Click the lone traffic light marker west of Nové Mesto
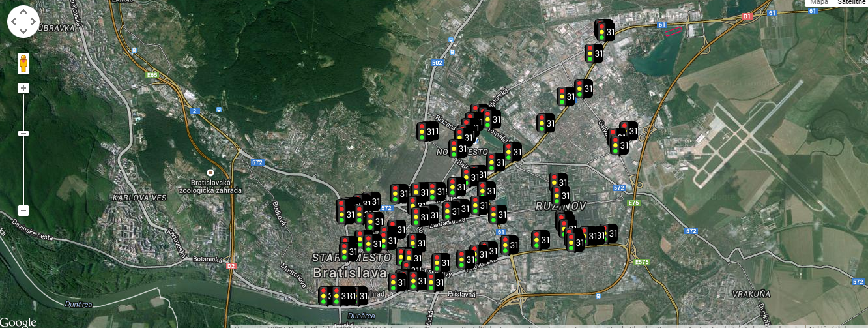 (428, 131)
